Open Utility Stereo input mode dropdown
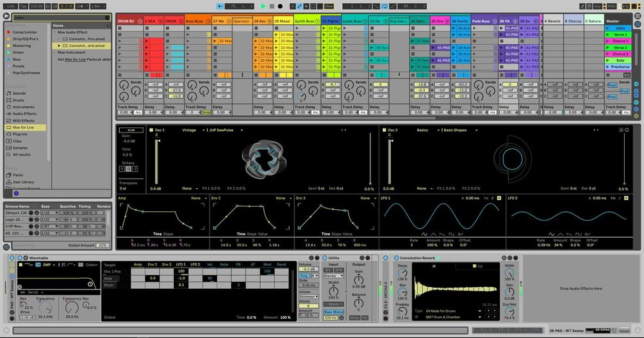644x338 pixels. (333, 276)
